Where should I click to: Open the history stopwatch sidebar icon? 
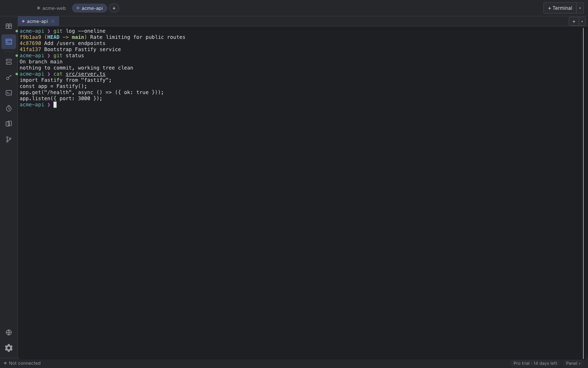coord(9,108)
